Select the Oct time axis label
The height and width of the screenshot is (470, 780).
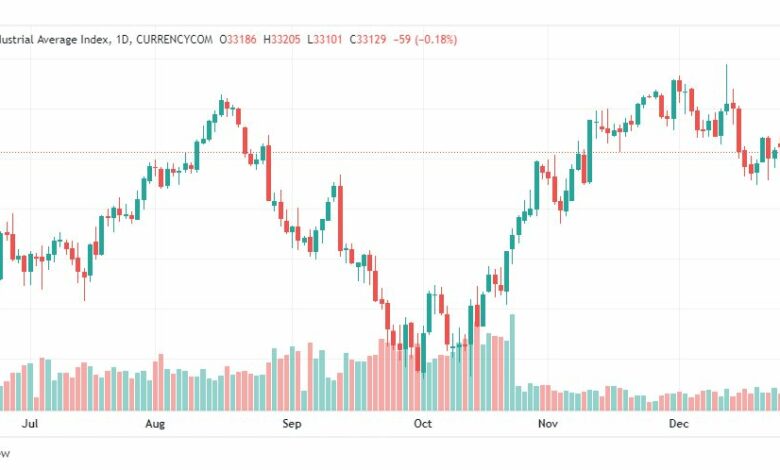pyautogui.click(x=423, y=424)
